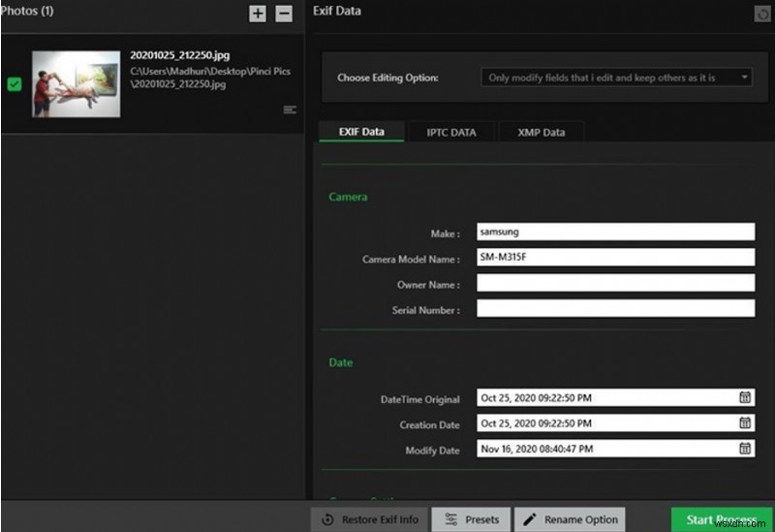Viewport: 775px width, 532px height.
Task: Open calendar picker for Creation Date
Action: point(744,422)
